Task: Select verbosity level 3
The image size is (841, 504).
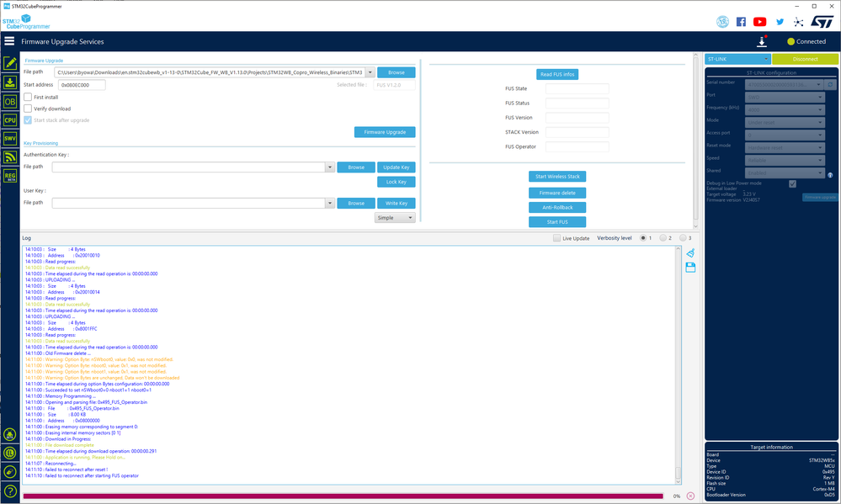Action: [683, 238]
